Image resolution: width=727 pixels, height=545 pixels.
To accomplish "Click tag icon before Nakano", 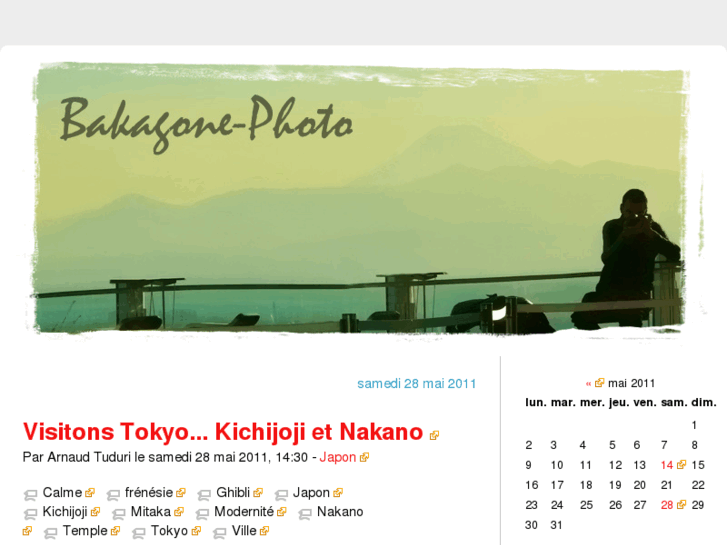I will pos(305,514).
